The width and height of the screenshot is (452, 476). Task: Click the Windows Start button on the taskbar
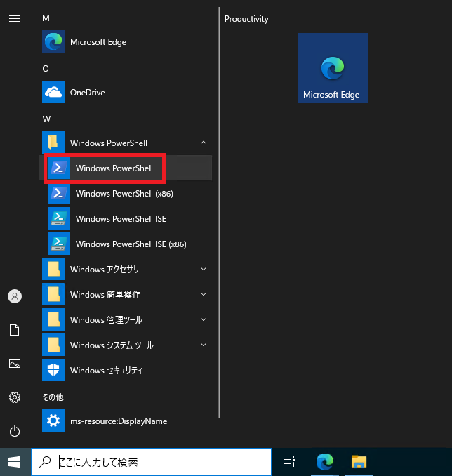pyautogui.click(x=14, y=462)
